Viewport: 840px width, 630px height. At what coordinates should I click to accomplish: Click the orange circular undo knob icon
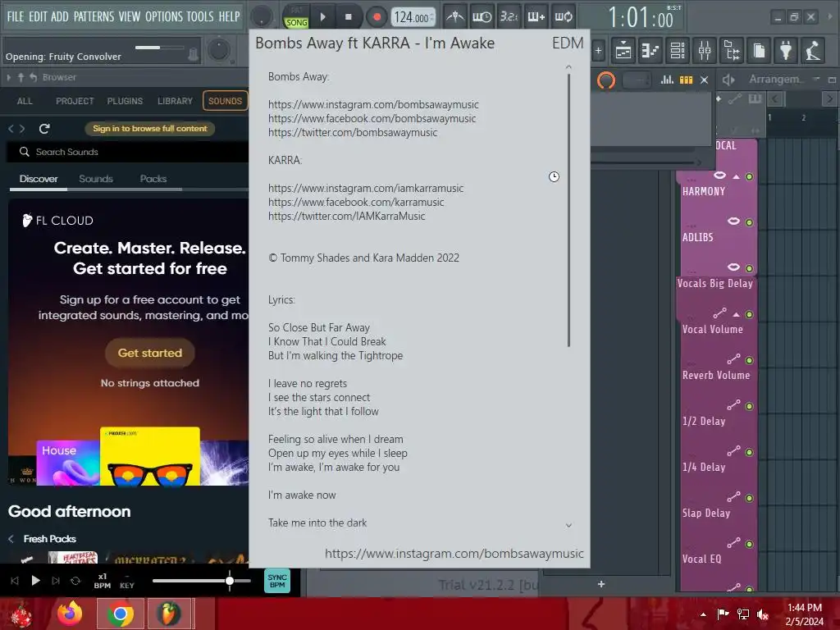606,80
